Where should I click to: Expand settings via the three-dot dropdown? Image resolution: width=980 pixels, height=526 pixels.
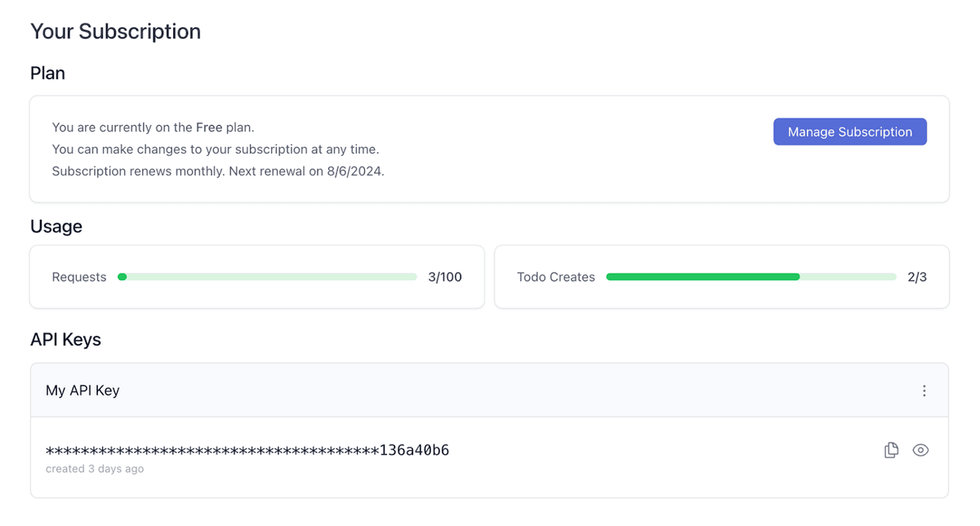coord(924,390)
